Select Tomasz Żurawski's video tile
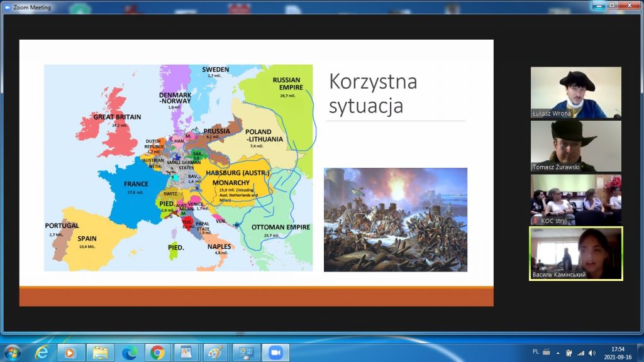Screen dimensions: 644x362 coord(575,146)
